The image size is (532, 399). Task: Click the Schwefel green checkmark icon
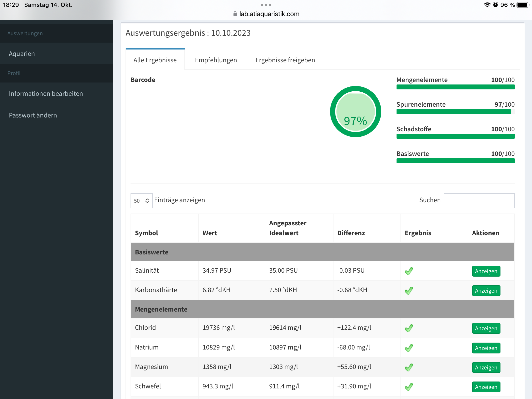409,387
